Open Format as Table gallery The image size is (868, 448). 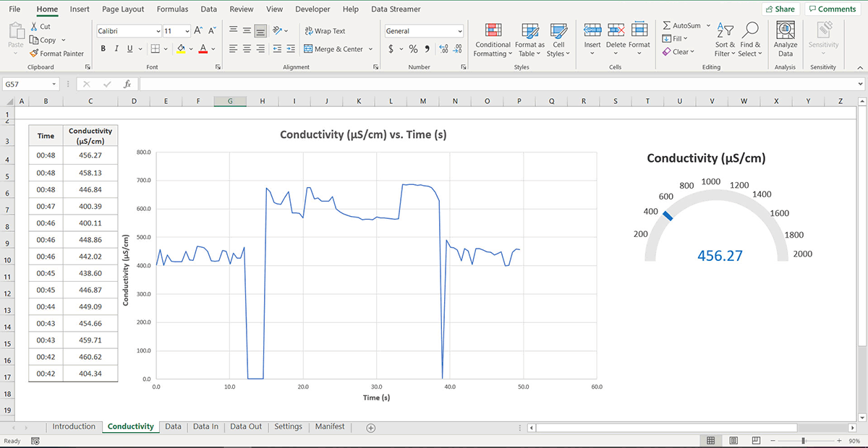tap(529, 40)
